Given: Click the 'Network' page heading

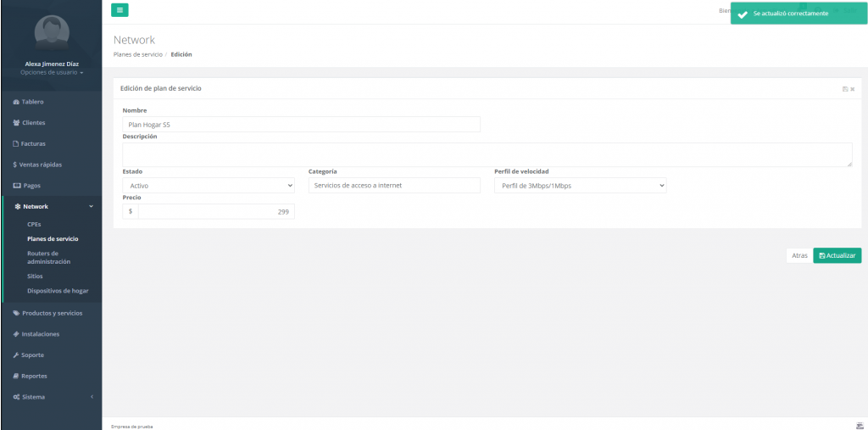Looking at the screenshot, I should point(134,40).
